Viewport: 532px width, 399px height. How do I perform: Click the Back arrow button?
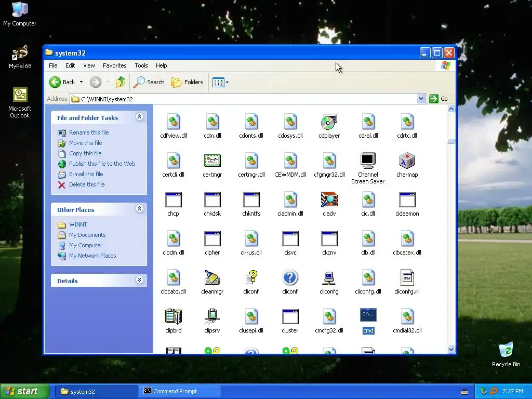(62, 82)
